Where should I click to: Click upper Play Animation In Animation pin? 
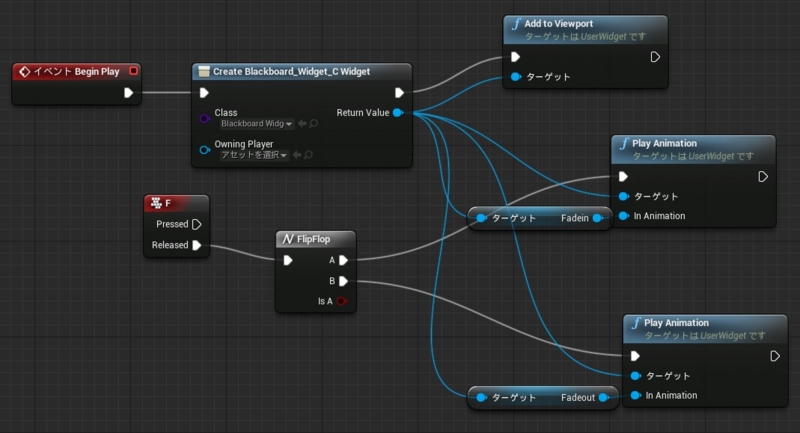tap(623, 216)
